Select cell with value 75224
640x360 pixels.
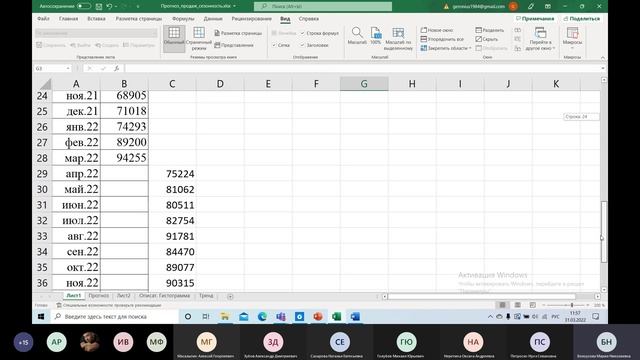pyautogui.click(x=172, y=174)
